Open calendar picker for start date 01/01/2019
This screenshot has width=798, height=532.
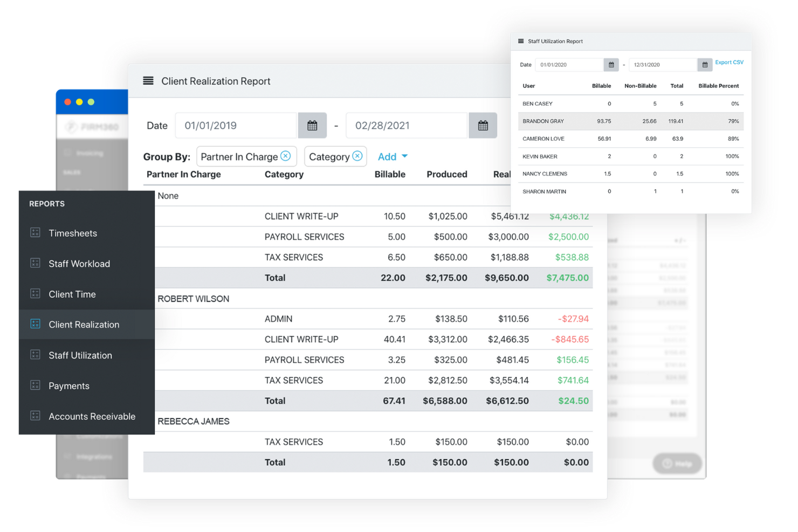[x=312, y=125]
